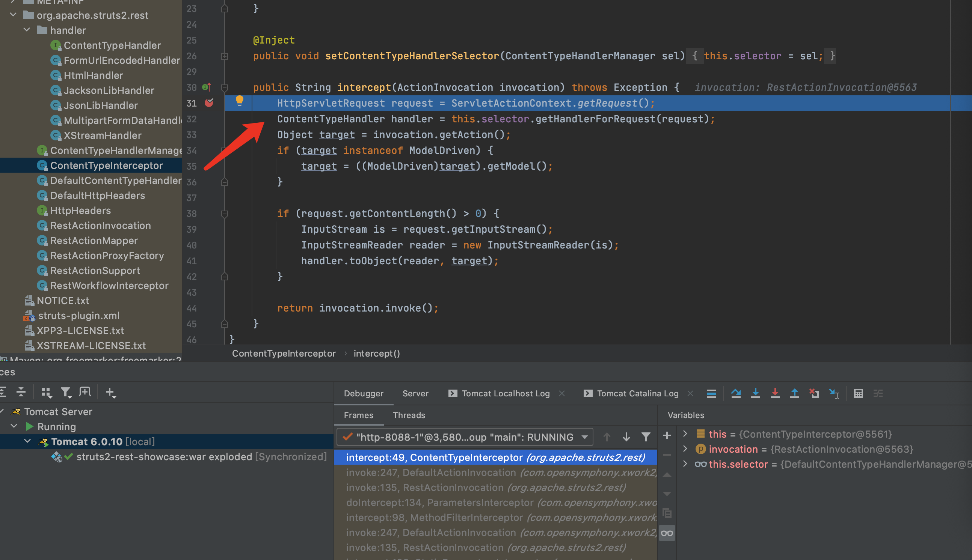The image size is (972, 560).
Task: Click the Filter icon in Services toolbar
Action: click(x=66, y=392)
